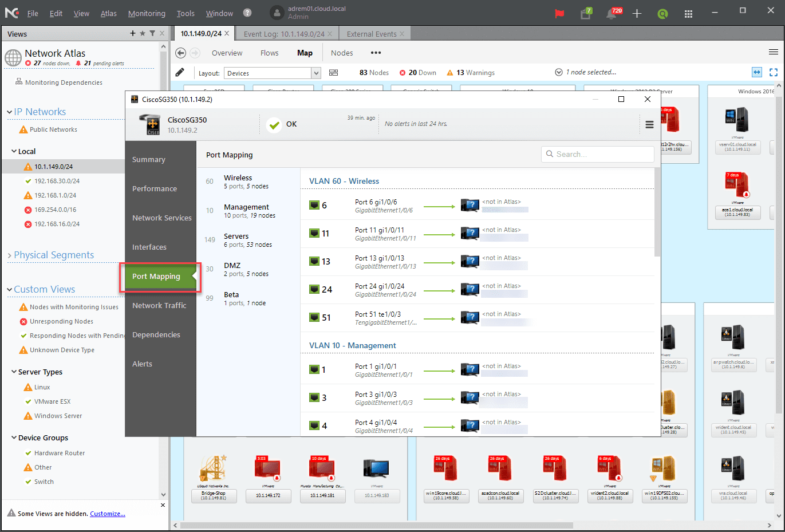Go back using the left arrow button
785x532 pixels.
(x=180, y=53)
